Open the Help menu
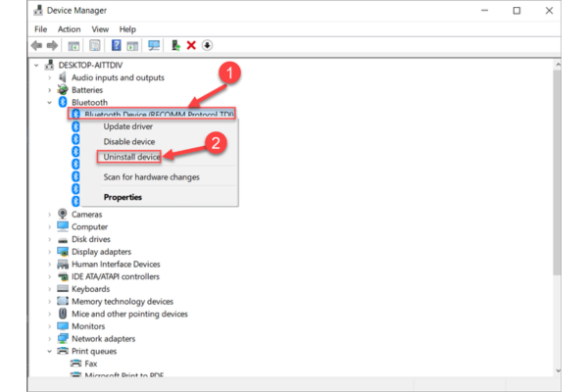Viewport: 588px width, 392px height. pyautogui.click(x=127, y=28)
